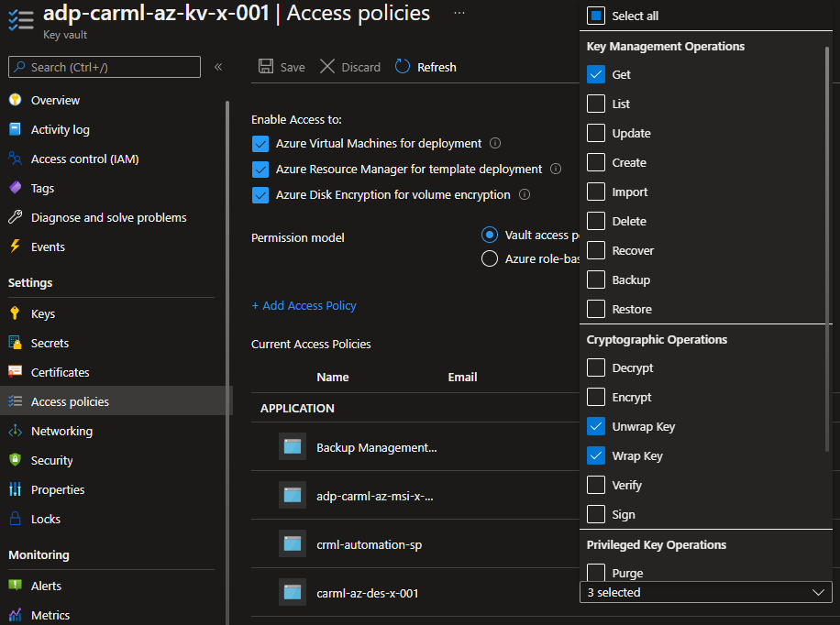Click the Discard X icon
The image size is (840, 625).
click(327, 67)
